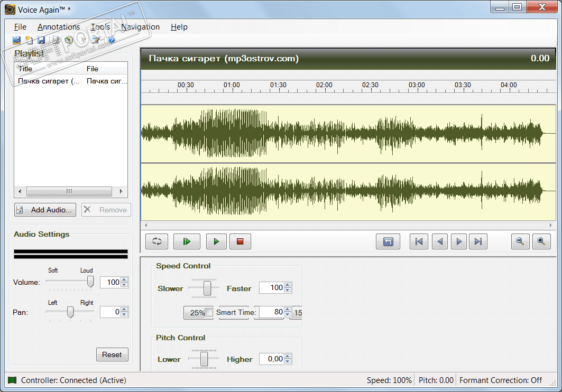This screenshot has height=392, width=562.
Task: Decrease Smart Time value with down arrow
Action: coord(288,315)
